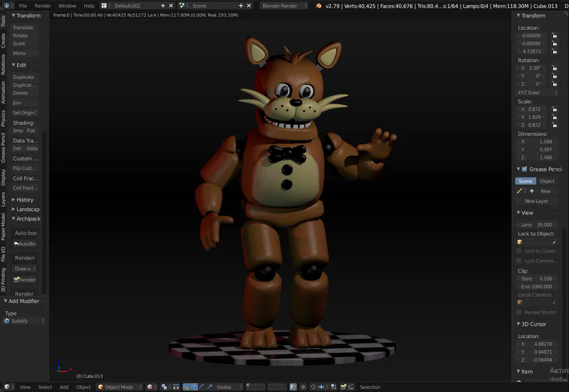The image size is (569, 392).
Task: Collapse the 3D Cursor panel
Action: [x=531, y=324]
